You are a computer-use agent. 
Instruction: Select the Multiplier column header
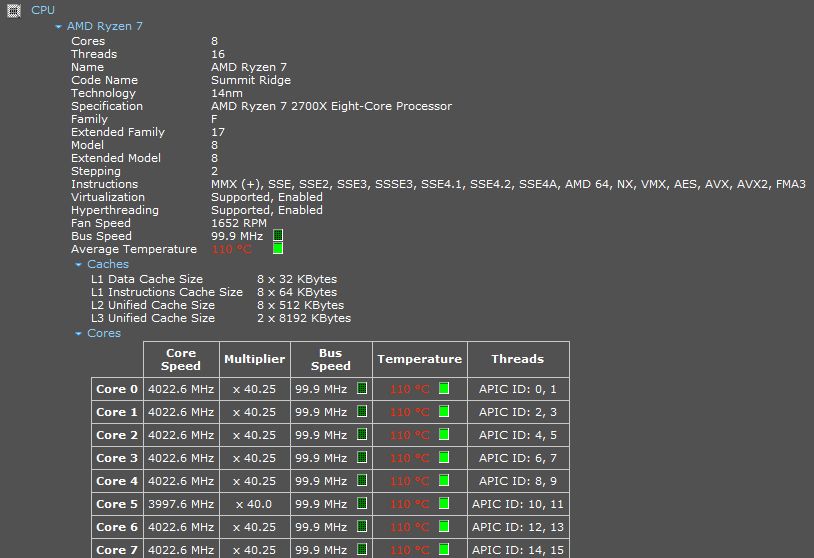[x=254, y=359]
